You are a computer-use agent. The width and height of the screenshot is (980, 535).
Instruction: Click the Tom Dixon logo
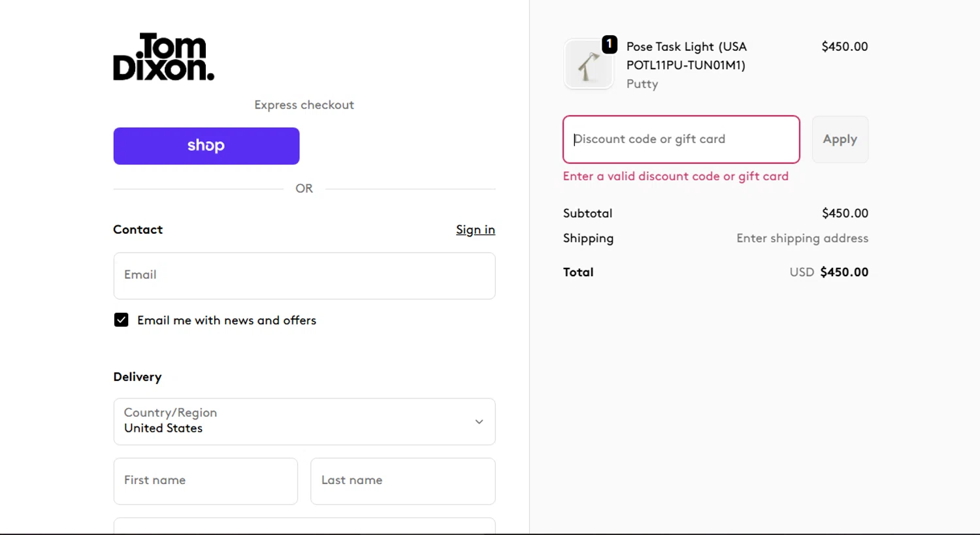[x=163, y=57]
